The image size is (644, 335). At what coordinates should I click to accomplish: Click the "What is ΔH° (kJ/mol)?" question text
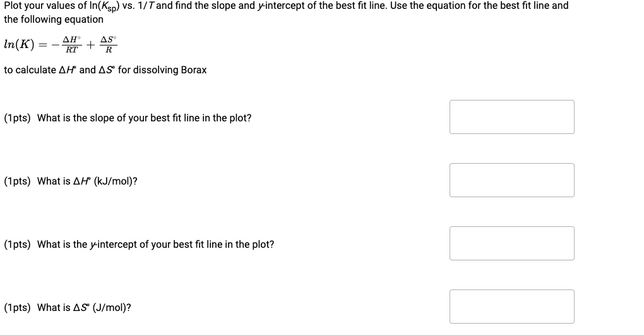(x=87, y=181)
